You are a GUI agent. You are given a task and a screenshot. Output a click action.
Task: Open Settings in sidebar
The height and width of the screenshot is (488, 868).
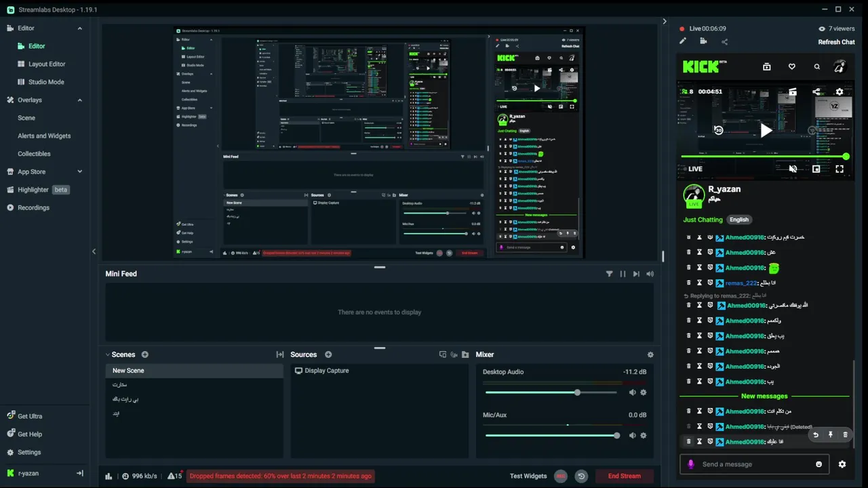click(x=29, y=452)
